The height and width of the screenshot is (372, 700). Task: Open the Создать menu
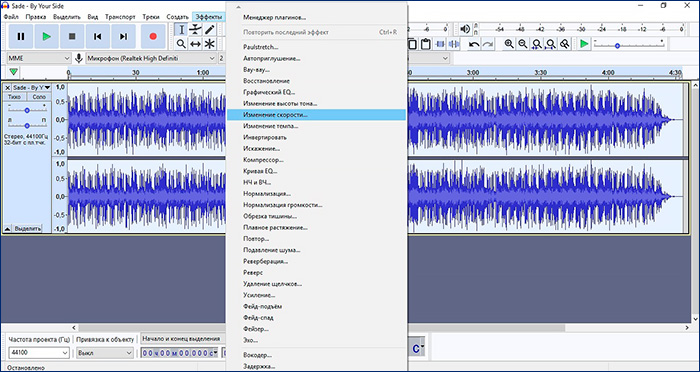[x=177, y=17]
